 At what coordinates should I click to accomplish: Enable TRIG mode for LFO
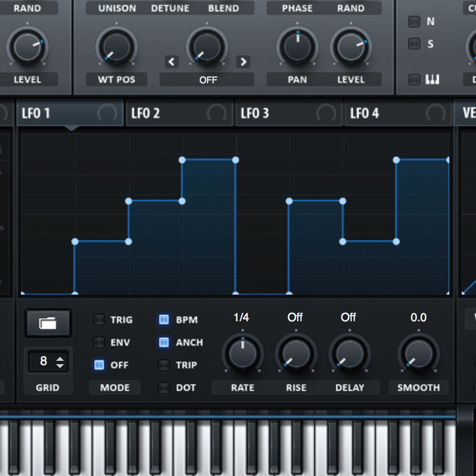[x=99, y=320]
